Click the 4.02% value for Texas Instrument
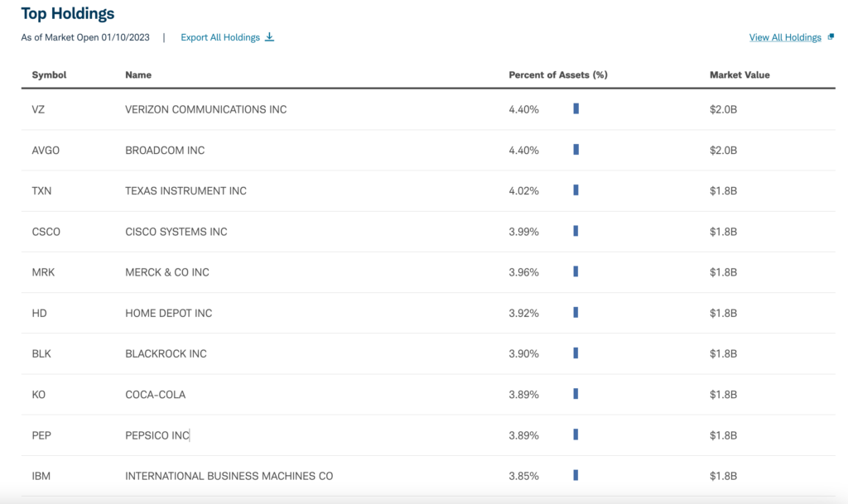 523,190
